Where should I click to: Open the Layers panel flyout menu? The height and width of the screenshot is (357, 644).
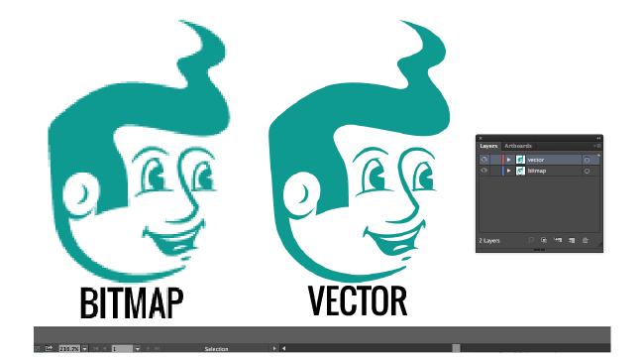[596, 146]
